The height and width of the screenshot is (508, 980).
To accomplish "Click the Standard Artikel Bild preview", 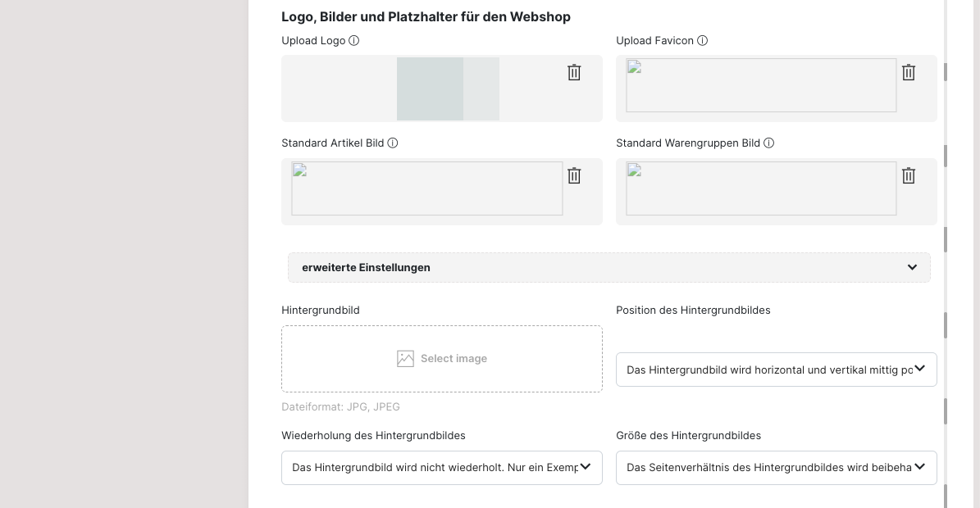I will 426,188.
